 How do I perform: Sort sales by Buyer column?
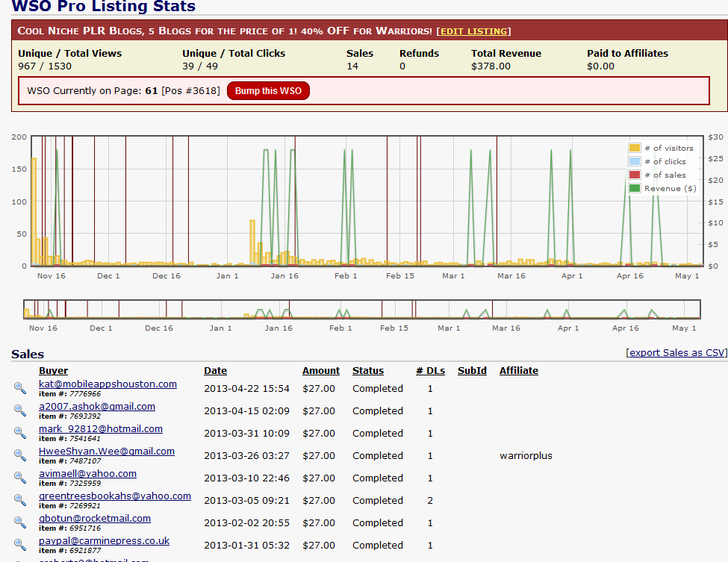[54, 371]
